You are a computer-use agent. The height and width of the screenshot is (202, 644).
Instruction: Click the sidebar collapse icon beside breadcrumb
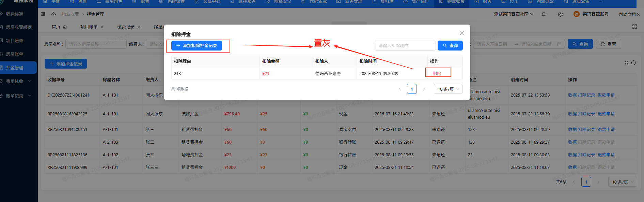[43, 14]
